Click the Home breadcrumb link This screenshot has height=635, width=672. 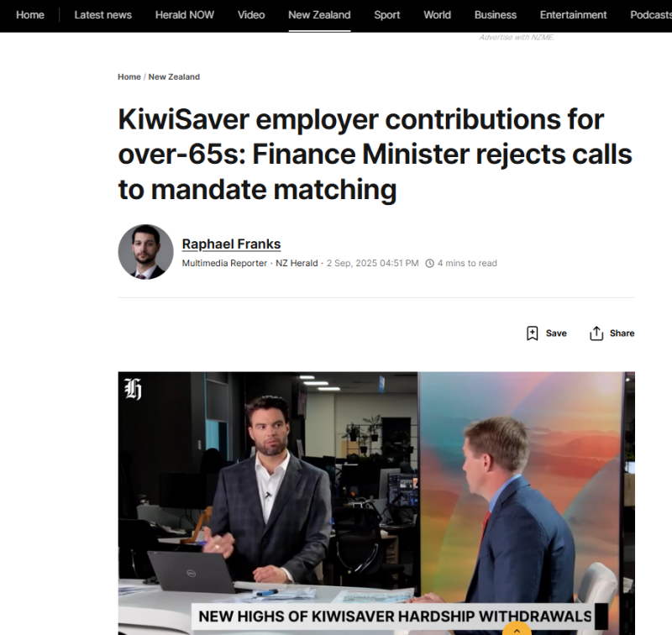pos(129,76)
